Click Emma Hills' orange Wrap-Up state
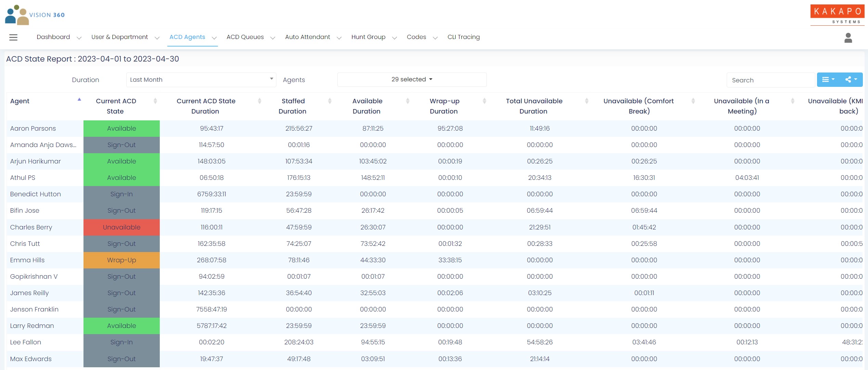The height and width of the screenshot is (370, 868). tap(121, 260)
